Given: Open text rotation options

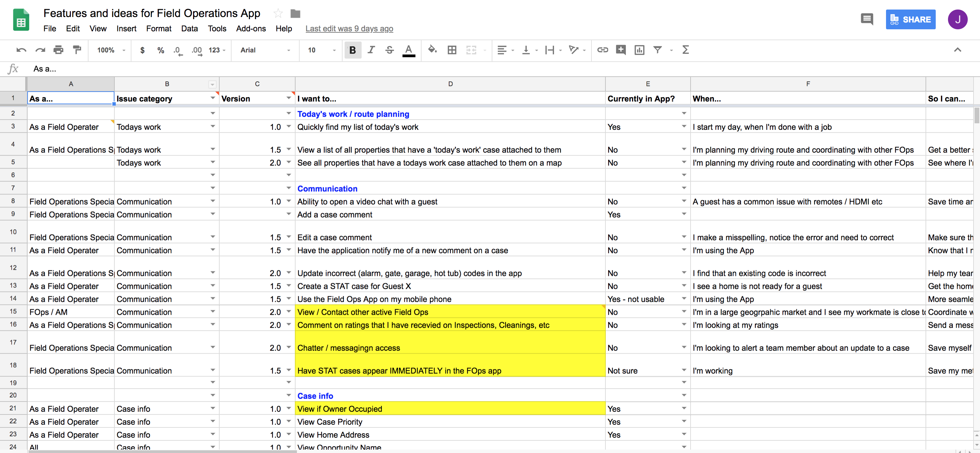Looking at the screenshot, I should 577,50.
